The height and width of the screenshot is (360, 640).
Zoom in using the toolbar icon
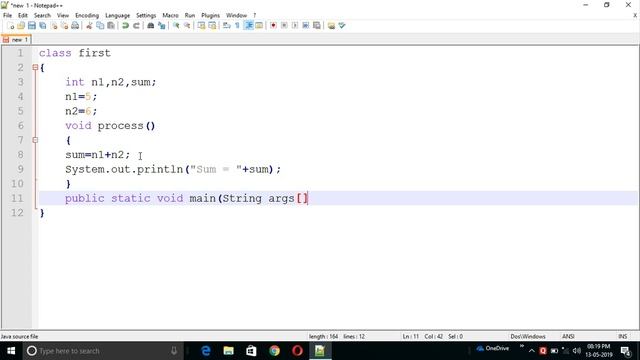176,26
